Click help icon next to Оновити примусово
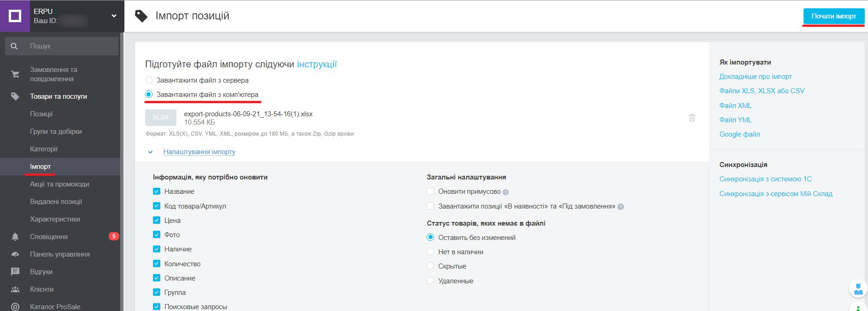This screenshot has width=868, height=311. coord(505,192)
